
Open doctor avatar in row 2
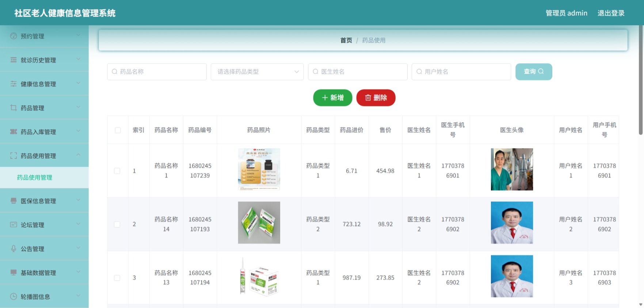point(512,223)
